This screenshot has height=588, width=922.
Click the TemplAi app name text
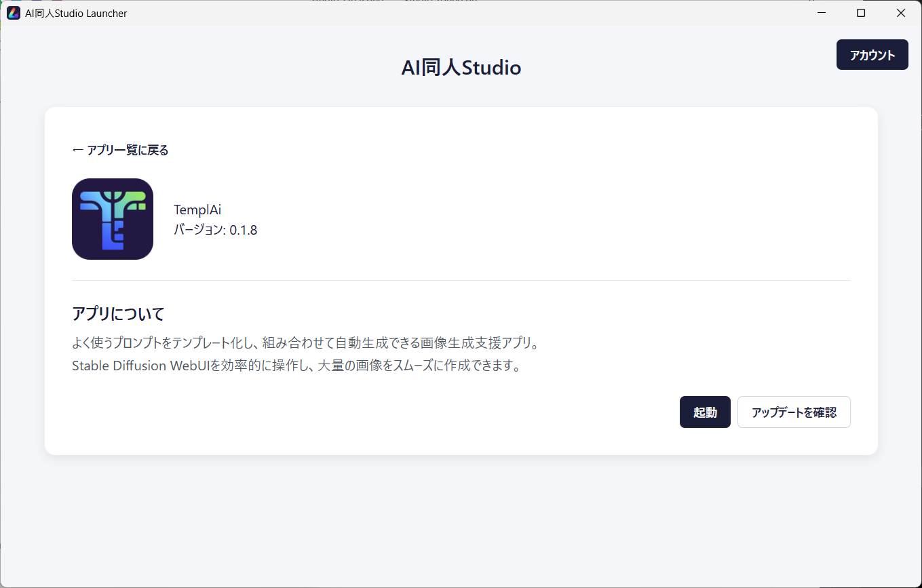[197, 210]
